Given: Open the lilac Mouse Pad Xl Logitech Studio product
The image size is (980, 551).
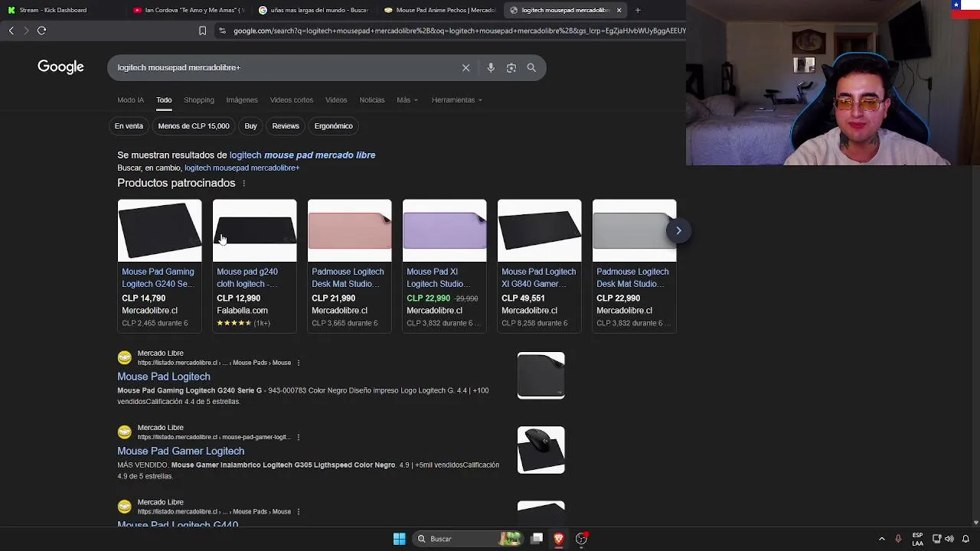Looking at the screenshot, I should (x=444, y=265).
